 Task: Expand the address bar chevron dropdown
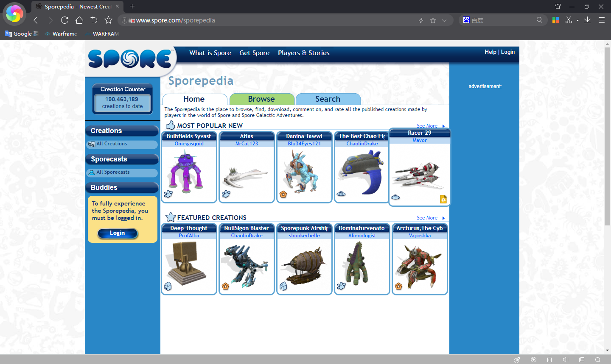(x=444, y=20)
